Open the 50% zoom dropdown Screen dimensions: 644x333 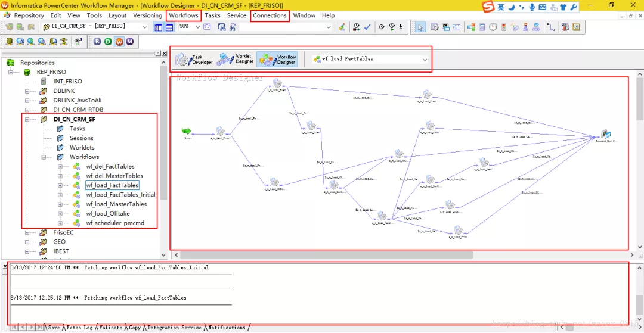click(197, 27)
